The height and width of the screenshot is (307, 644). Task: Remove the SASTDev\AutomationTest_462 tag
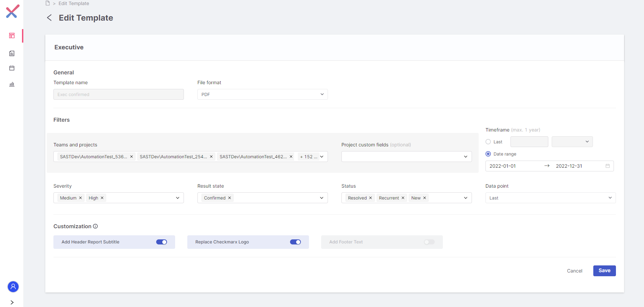(x=291, y=157)
